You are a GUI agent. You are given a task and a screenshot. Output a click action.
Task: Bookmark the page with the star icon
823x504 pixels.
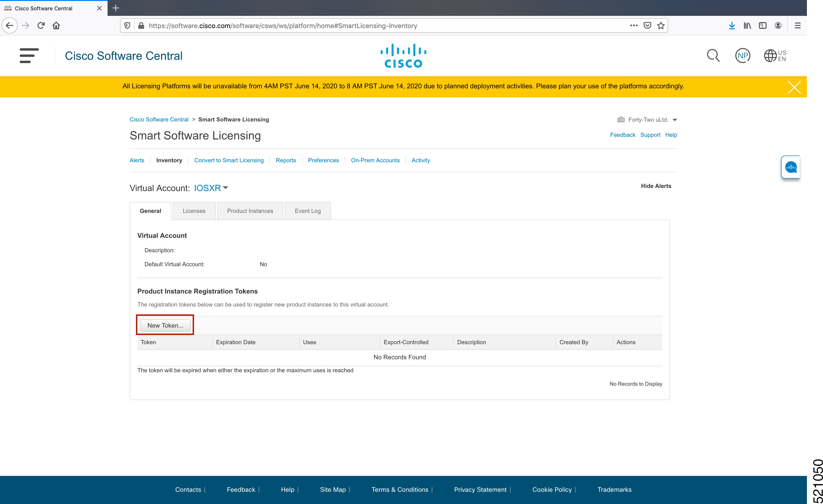click(x=660, y=25)
